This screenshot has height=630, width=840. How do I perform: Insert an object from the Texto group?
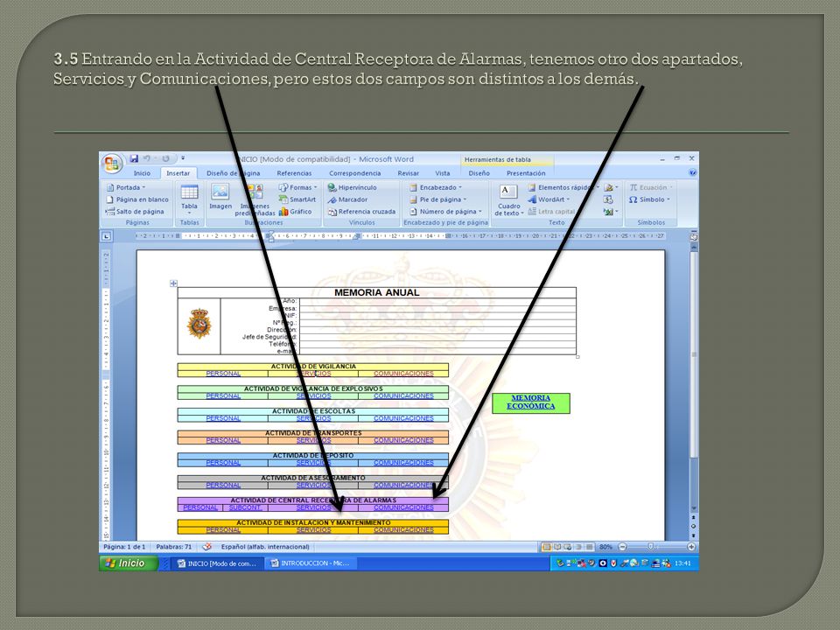click(610, 212)
